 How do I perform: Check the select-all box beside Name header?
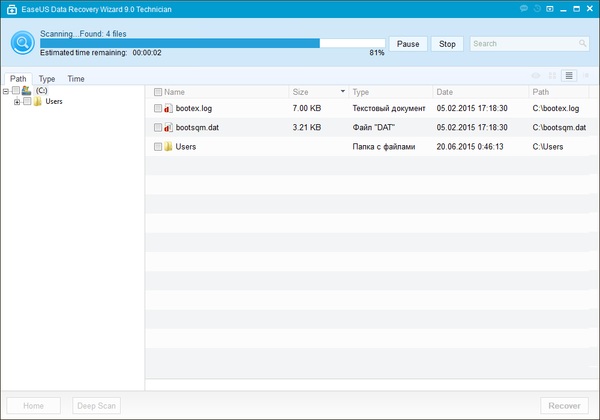(x=158, y=92)
